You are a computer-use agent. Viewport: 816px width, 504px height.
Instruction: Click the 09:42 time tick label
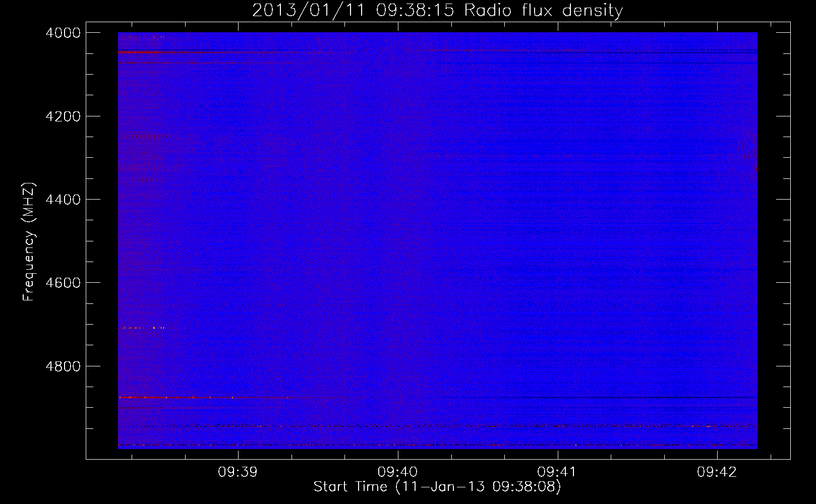coord(717,472)
